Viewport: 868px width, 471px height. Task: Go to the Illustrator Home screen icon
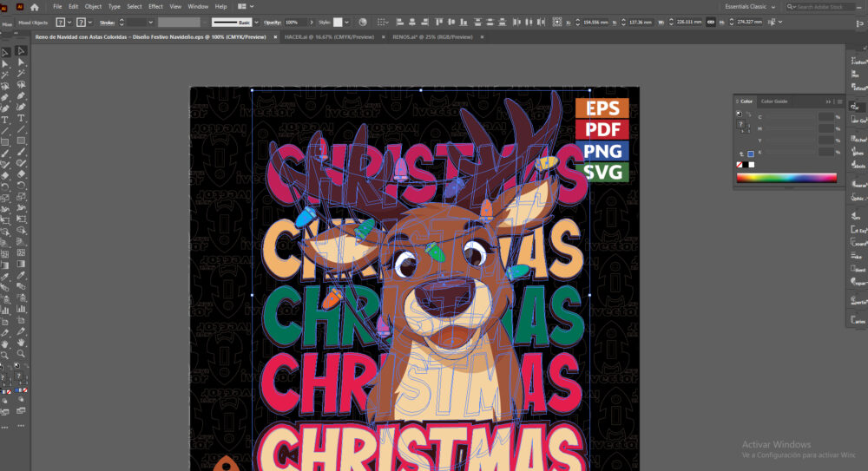35,7
